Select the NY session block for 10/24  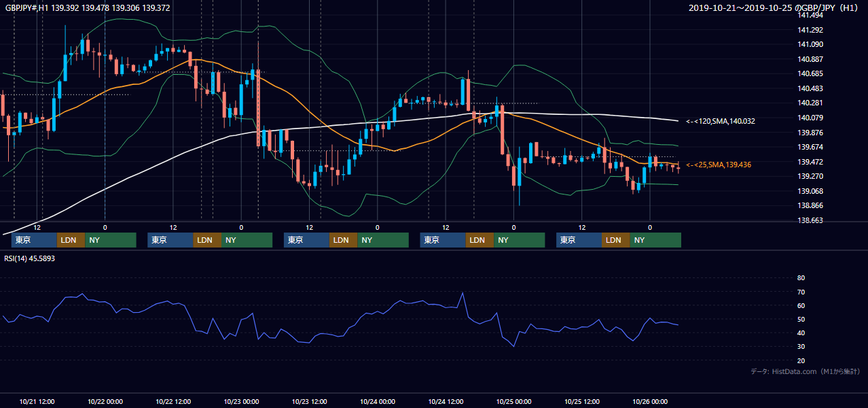(520, 240)
